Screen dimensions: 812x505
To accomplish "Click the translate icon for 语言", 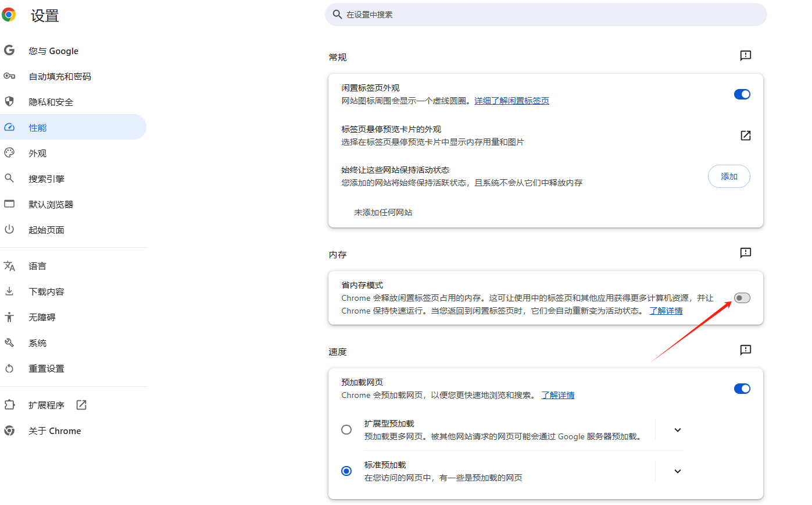I will click(x=9, y=266).
